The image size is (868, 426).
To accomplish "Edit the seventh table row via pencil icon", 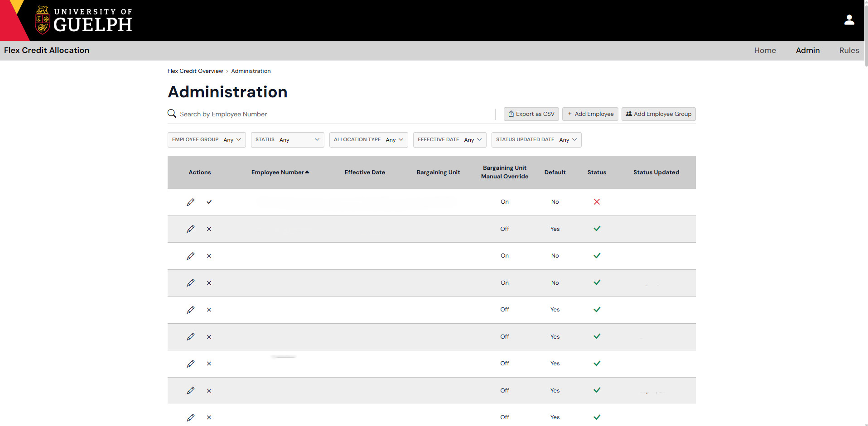I will 191,364.
